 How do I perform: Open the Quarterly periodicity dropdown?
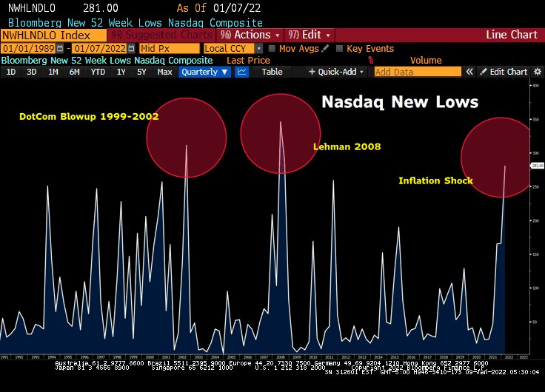tap(204, 72)
